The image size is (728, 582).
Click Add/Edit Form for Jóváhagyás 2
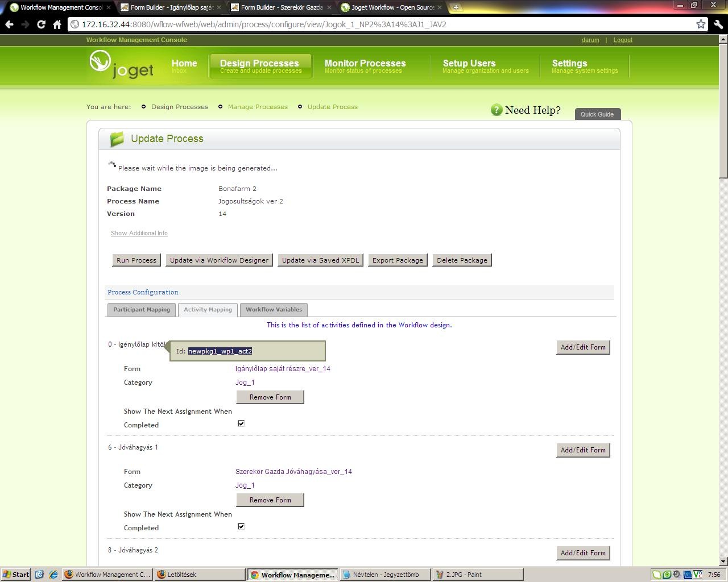pos(583,553)
